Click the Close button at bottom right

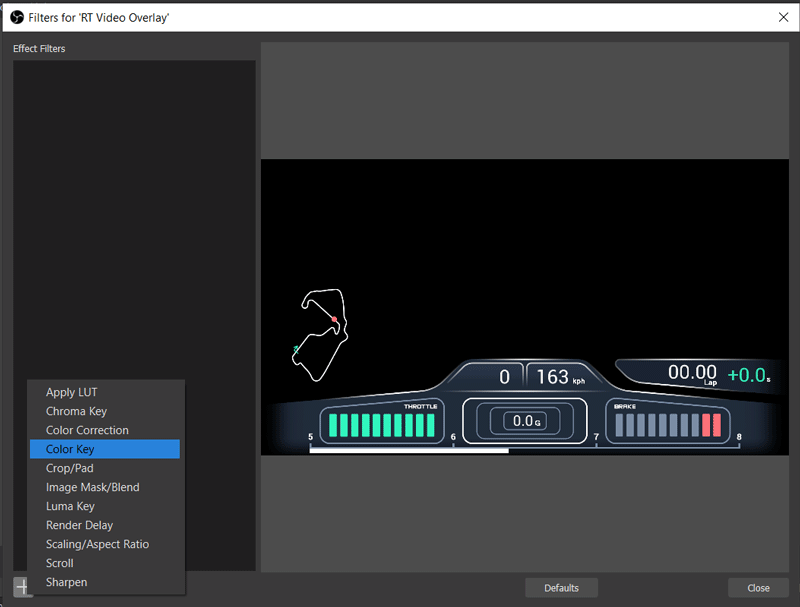(758, 588)
